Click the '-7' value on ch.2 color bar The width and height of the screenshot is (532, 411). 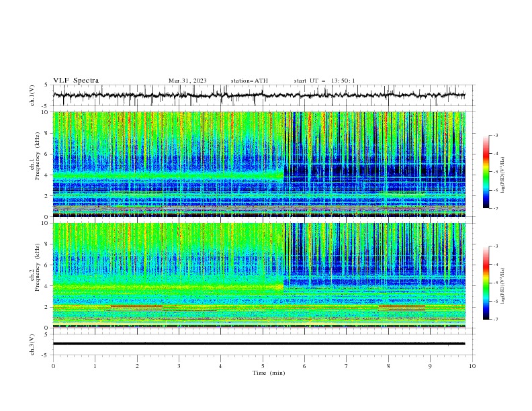point(495,319)
